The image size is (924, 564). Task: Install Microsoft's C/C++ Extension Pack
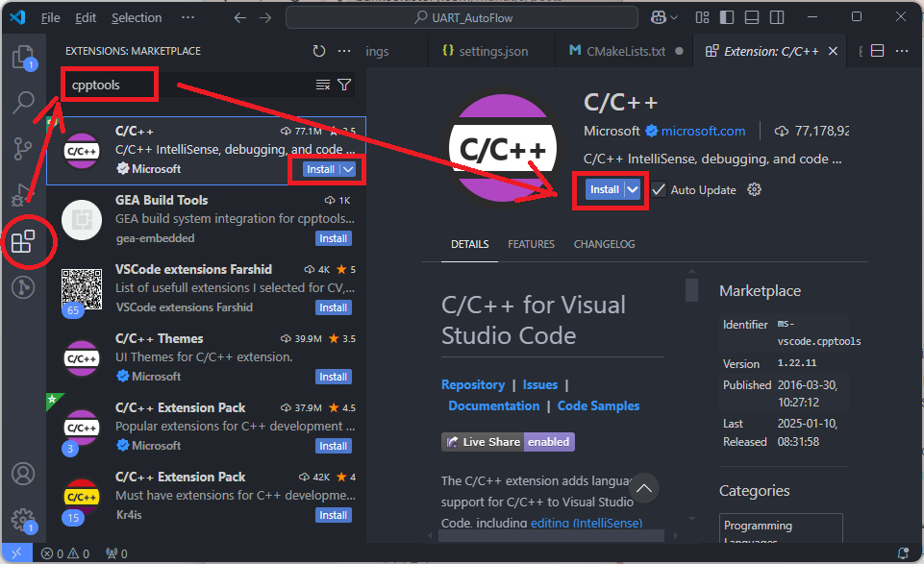point(334,446)
